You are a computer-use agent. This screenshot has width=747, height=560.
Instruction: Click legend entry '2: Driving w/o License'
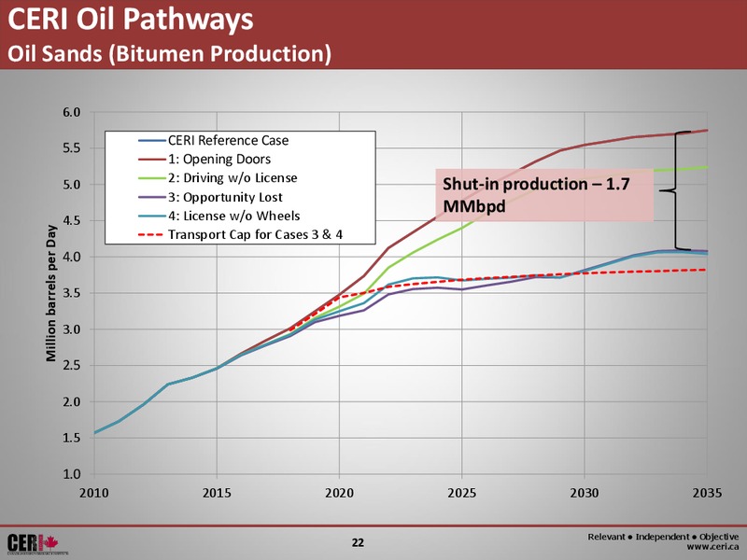(233, 178)
